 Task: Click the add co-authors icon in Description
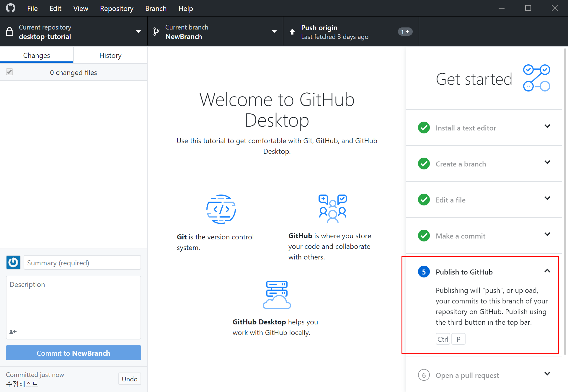click(x=13, y=332)
